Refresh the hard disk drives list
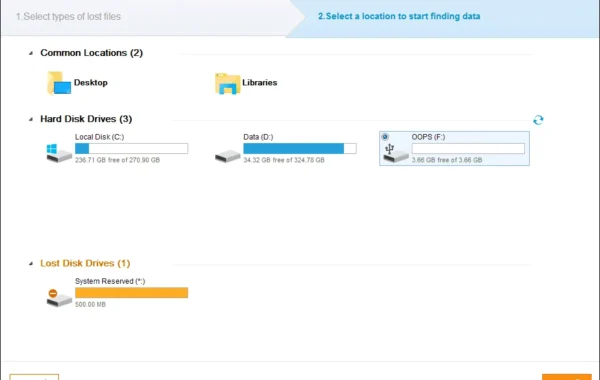600x380 pixels. coord(538,120)
